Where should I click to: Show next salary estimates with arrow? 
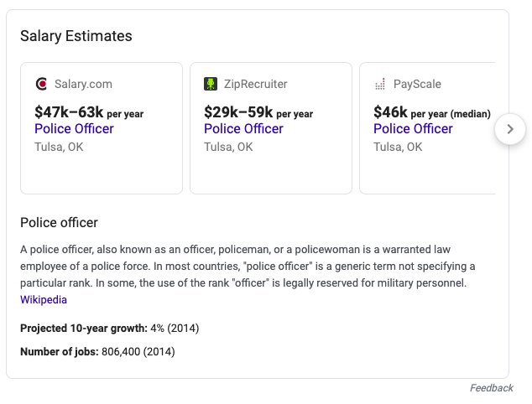(510, 129)
